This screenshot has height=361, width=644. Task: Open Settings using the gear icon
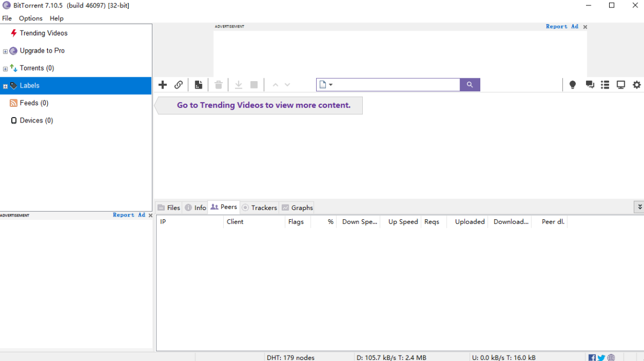click(x=636, y=84)
